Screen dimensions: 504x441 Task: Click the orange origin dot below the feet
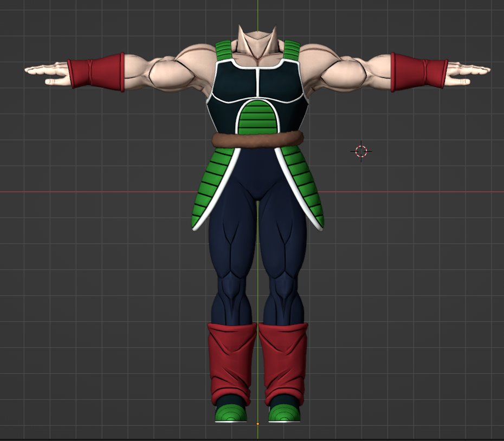coord(258,424)
